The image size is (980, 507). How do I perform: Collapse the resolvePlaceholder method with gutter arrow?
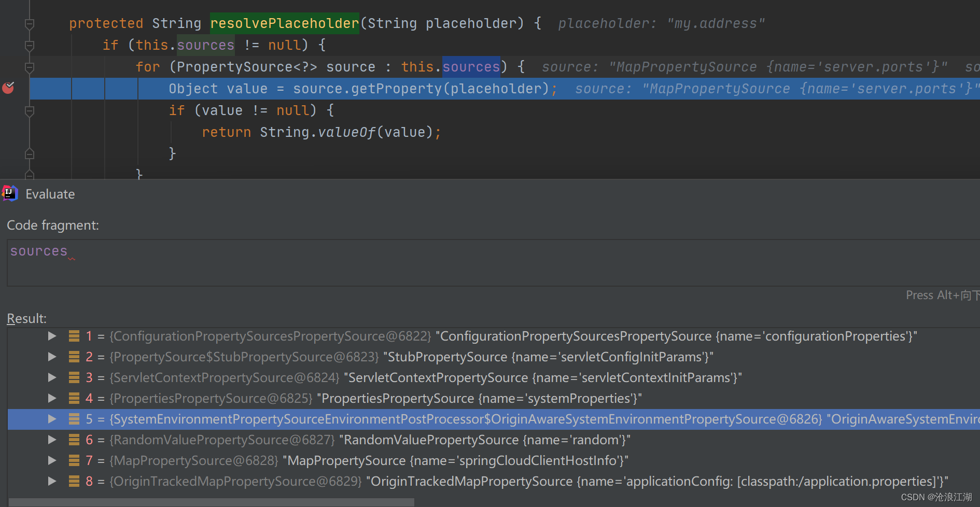click(30, 23)
